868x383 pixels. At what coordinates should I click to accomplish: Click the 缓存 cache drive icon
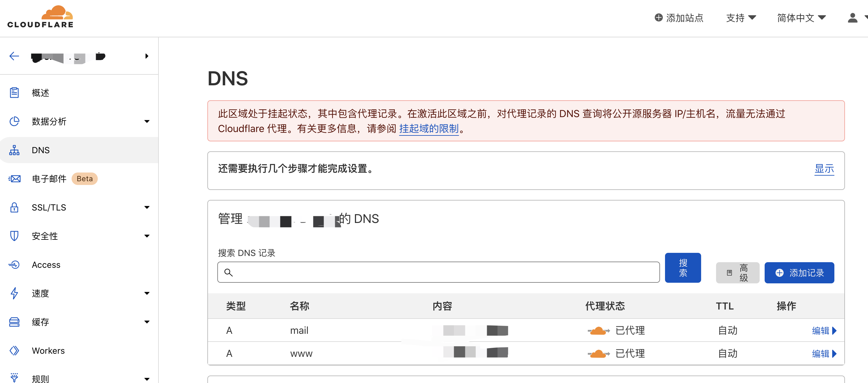click(x=14, y=322)
